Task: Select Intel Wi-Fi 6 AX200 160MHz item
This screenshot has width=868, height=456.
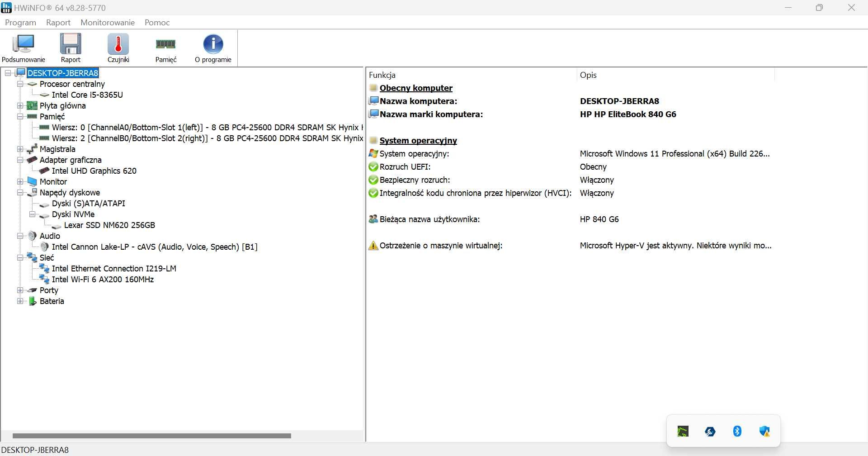Action: pyautogui.click(x=103, y=279)
